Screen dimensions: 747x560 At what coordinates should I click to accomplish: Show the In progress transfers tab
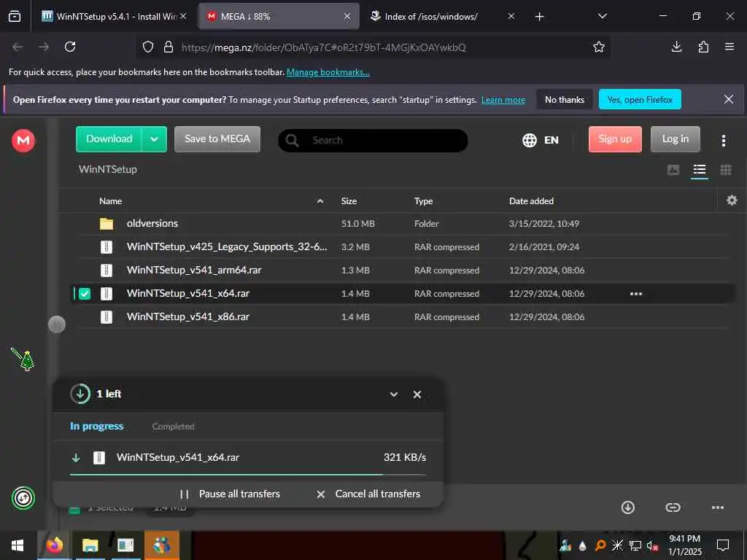(97, 426)
